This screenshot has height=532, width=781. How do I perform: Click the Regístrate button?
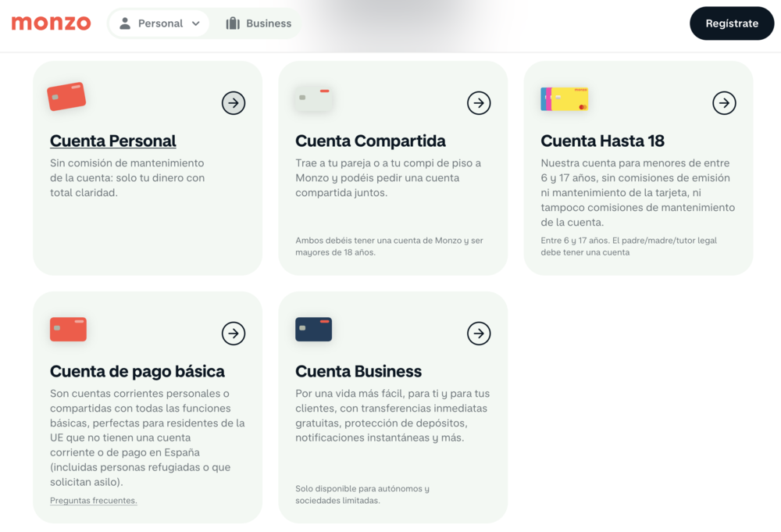click(732, 23)
